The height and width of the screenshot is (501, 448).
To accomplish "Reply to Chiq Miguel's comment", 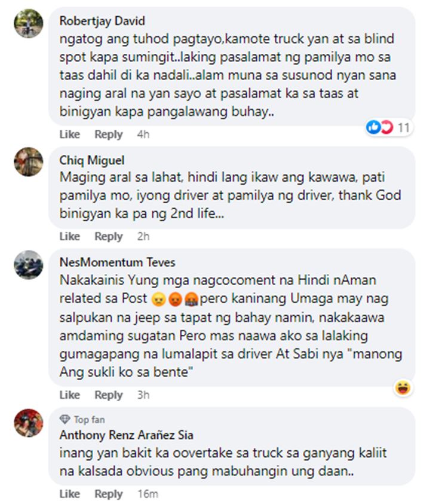I will 109,236.
